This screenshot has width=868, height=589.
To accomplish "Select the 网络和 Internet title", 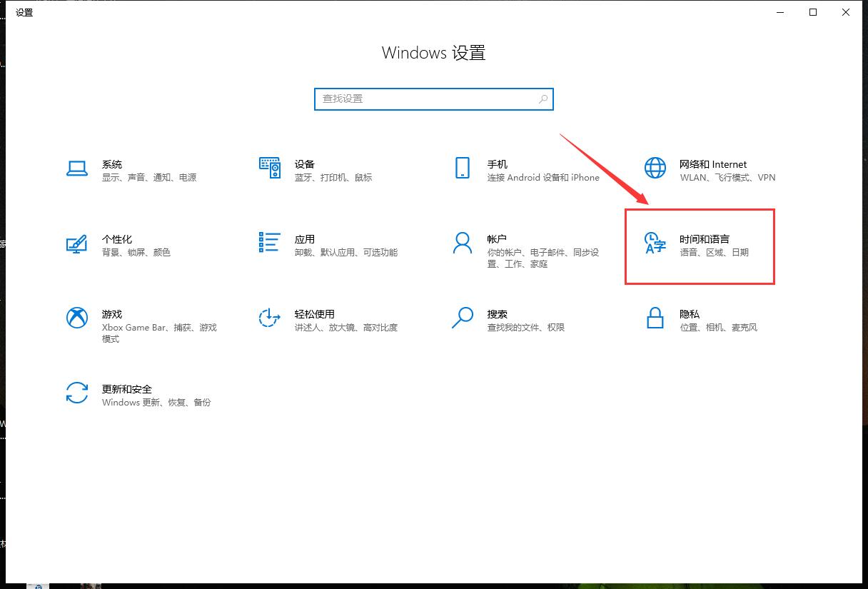I will tap(713, 164).
